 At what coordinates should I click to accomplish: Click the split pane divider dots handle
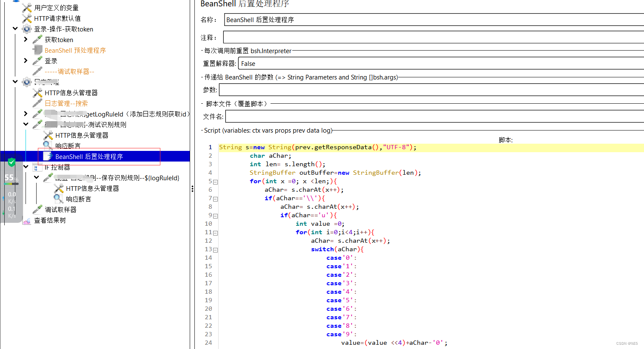tap(192, 188)
